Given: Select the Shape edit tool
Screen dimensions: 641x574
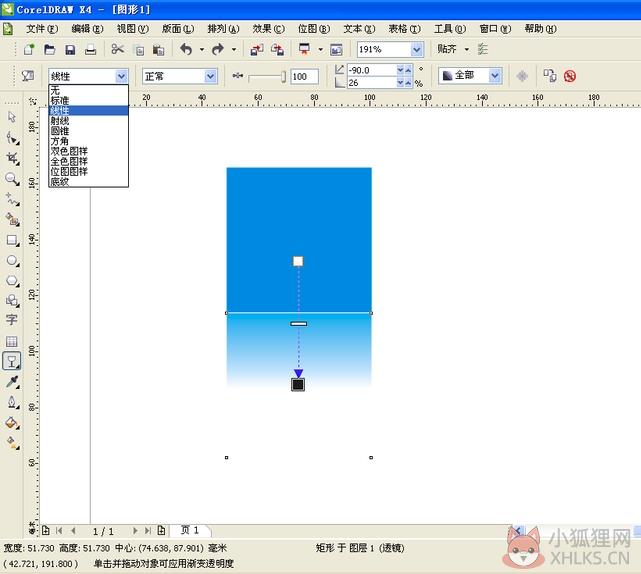Looking at the screenshot, I should point(12,138).
